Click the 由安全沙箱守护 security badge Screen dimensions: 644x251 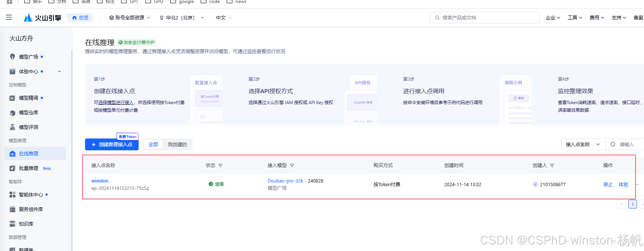click(x=137, y=42)
